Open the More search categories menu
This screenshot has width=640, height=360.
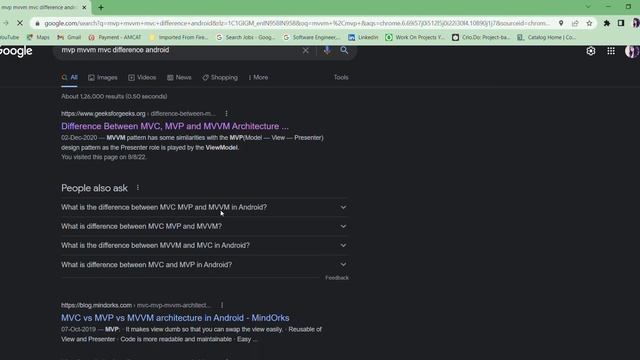click(258, 77)
